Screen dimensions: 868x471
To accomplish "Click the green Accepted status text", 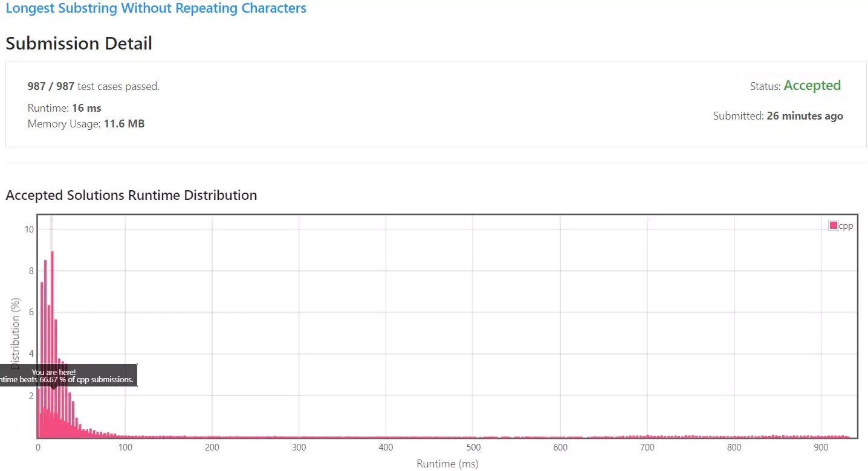I will pyautogui.click(x=812, y=86).
